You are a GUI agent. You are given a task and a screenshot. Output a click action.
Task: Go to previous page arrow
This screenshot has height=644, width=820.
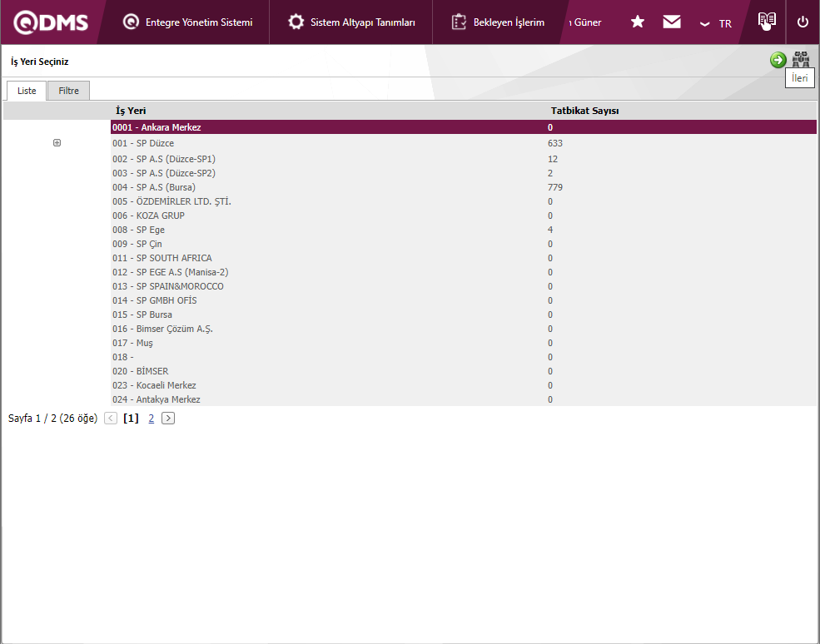point(111,419)
